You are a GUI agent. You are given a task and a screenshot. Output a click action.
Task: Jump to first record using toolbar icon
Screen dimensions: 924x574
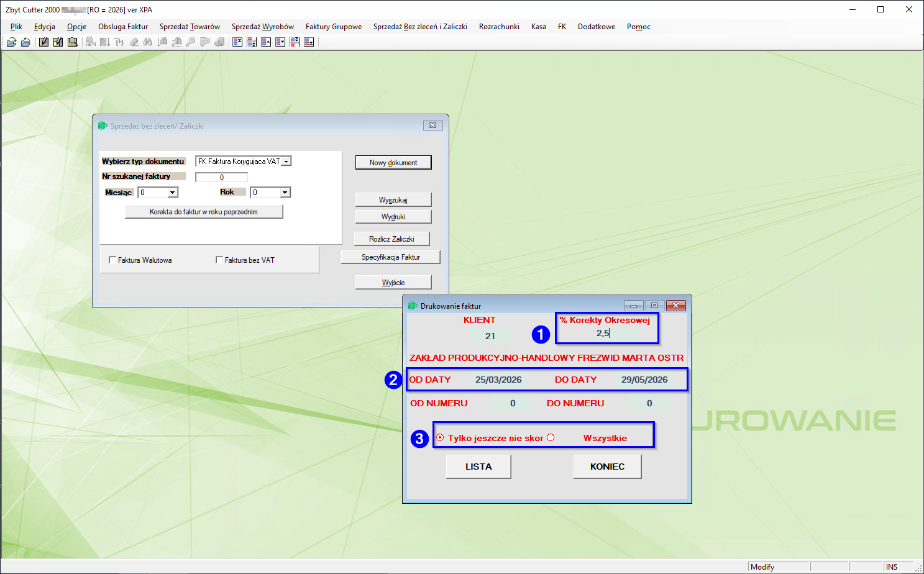pos(237,42)
